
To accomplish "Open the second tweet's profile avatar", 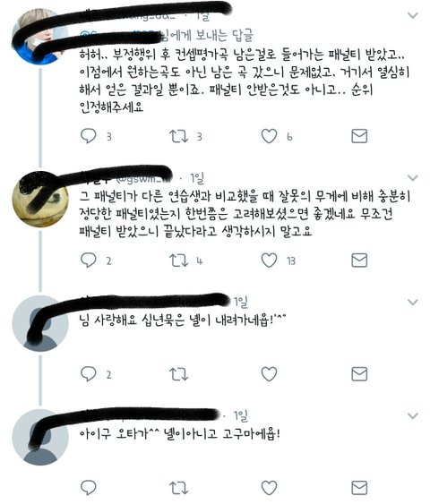I will tap(40, 200).
